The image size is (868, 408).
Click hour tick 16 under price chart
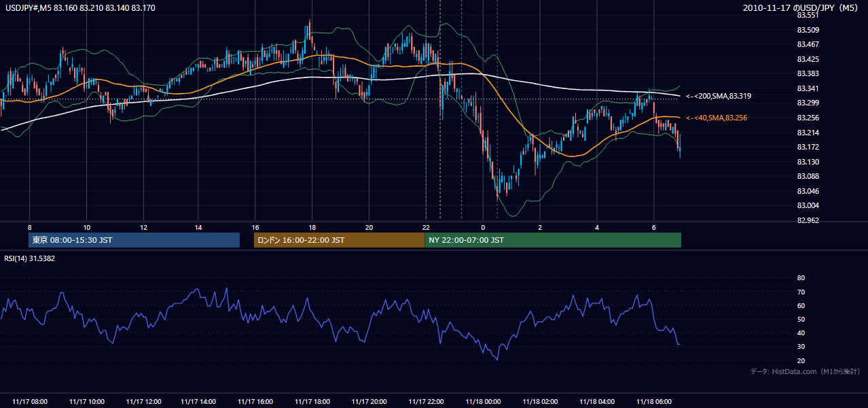tap(255, 226)
